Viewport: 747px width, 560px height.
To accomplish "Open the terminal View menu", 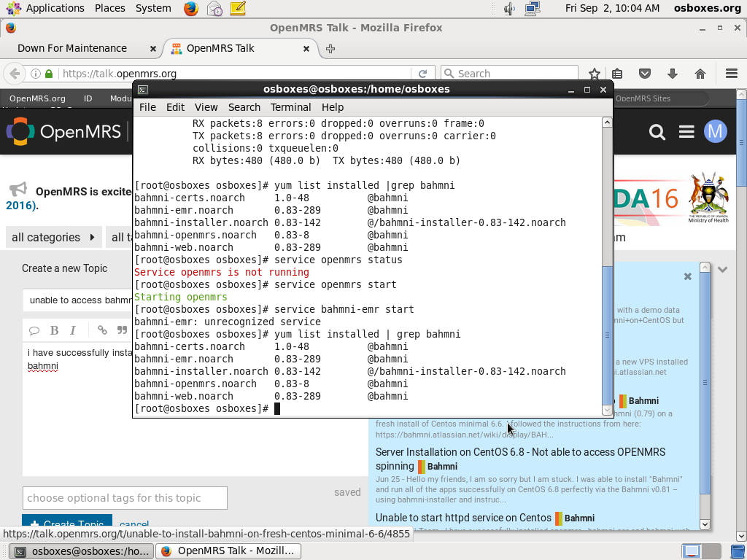I will [206, 107].
